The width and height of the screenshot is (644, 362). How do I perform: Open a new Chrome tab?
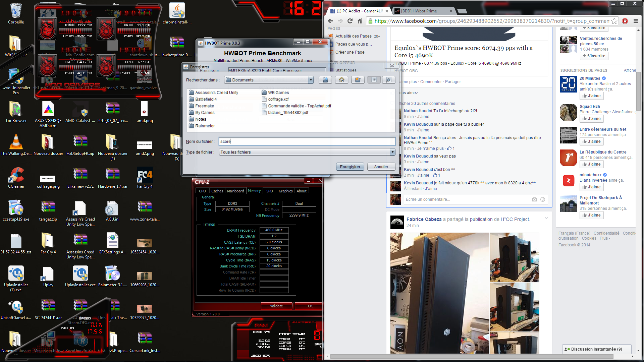point(462,11)
